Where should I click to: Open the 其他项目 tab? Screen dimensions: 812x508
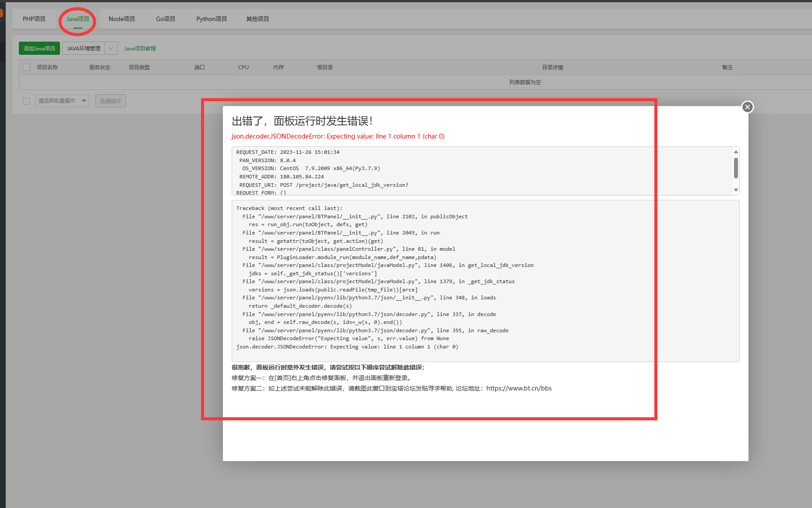[258, 19]
